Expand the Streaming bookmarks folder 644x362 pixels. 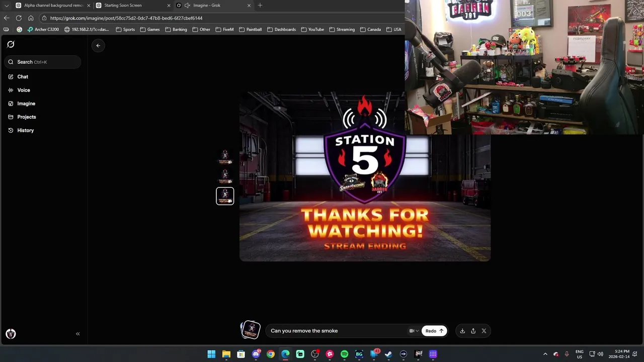[x=342, y=29]
